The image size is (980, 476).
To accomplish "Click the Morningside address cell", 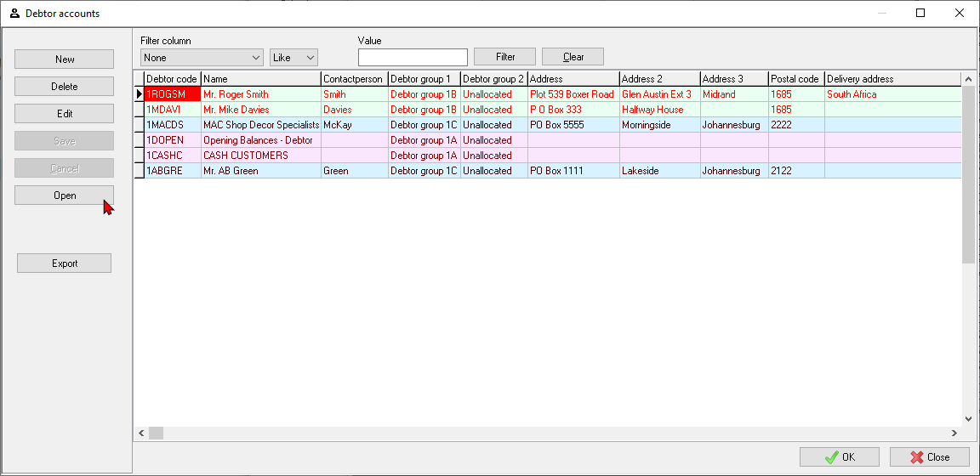I will [660, 124].
